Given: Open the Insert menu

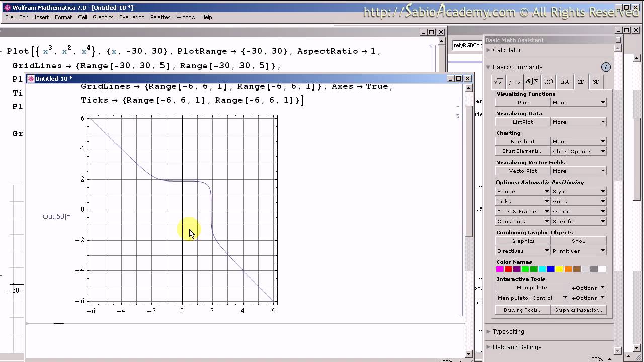Looking at the screenshot, I should click(x=41, y=17).
